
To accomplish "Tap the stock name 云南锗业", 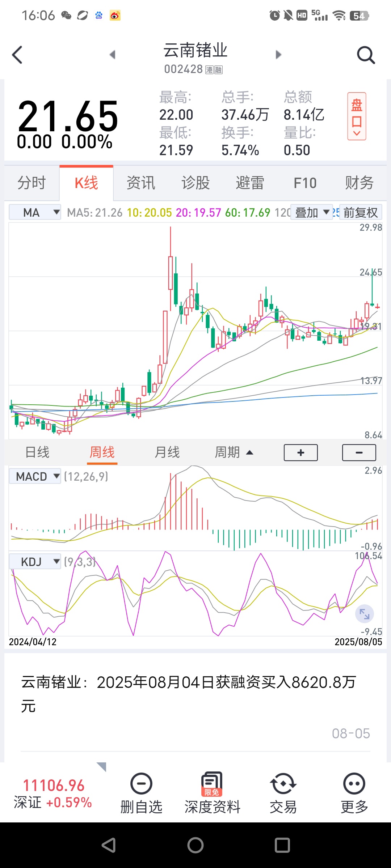I will click(195, 50).
